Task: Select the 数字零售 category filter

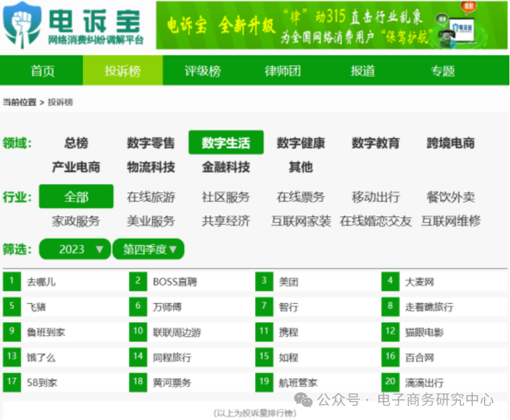Action: [x=149, y=143]
